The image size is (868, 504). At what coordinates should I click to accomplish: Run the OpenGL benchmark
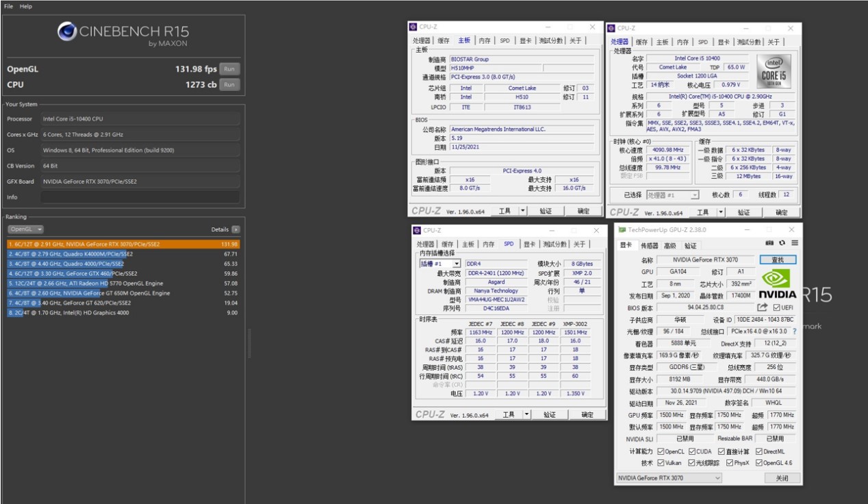[x=229, y=68]
